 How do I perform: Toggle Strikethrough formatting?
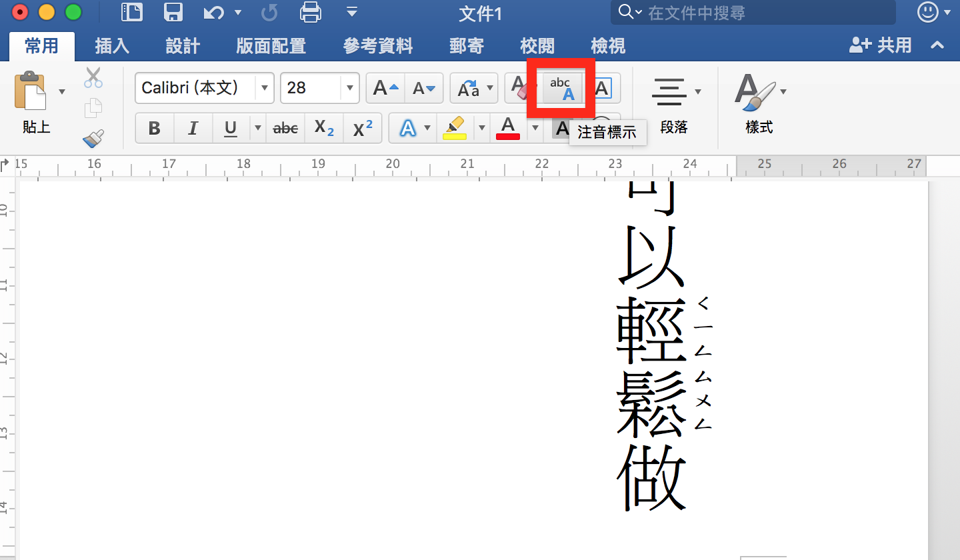285,128
